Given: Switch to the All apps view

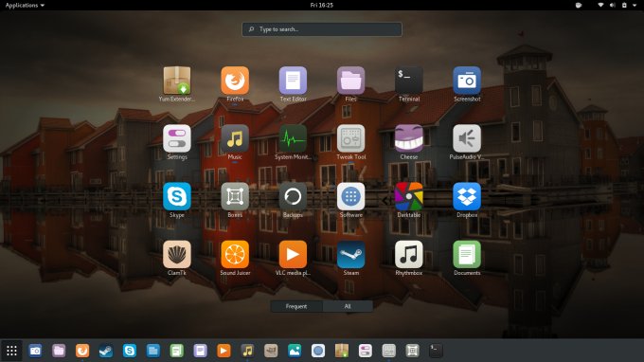Looking at the screenshot, I should coord(348,306).
